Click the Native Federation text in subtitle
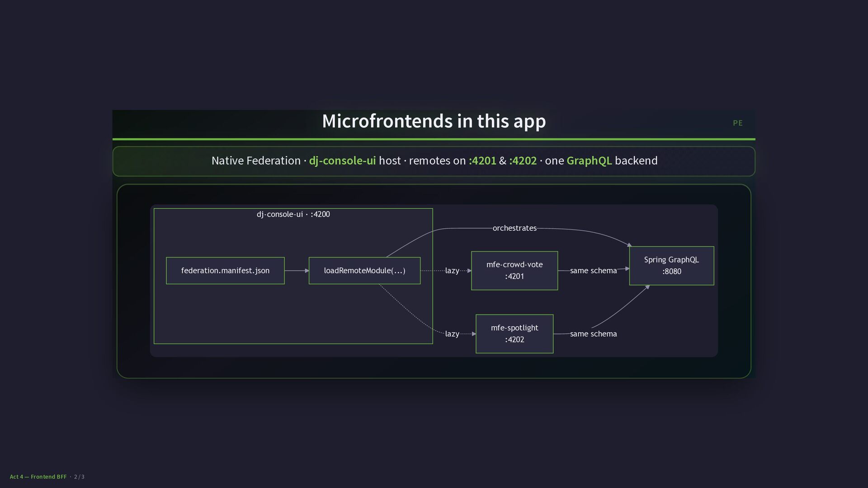The height and width of the screenshot is (488, 868). (256, 161)
